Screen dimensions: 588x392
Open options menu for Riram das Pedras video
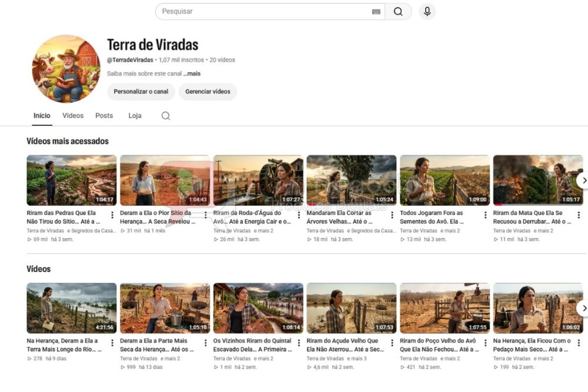click(112, 215)
